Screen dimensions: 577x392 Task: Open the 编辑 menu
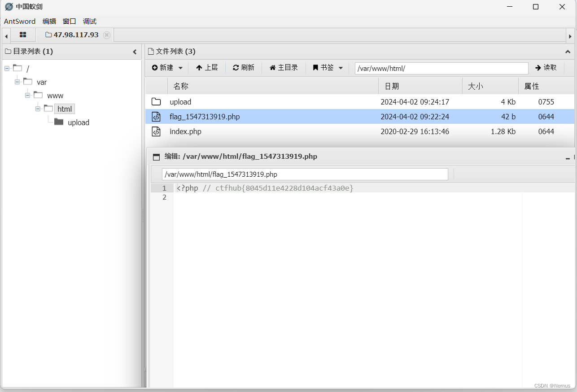click(x=49, y=21)
